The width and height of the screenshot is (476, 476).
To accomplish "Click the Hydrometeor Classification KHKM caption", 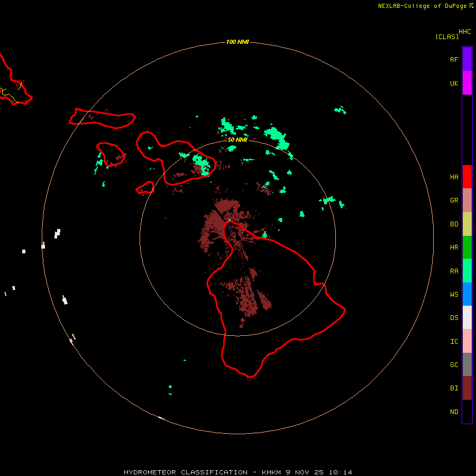I will [x=238, y=472].
